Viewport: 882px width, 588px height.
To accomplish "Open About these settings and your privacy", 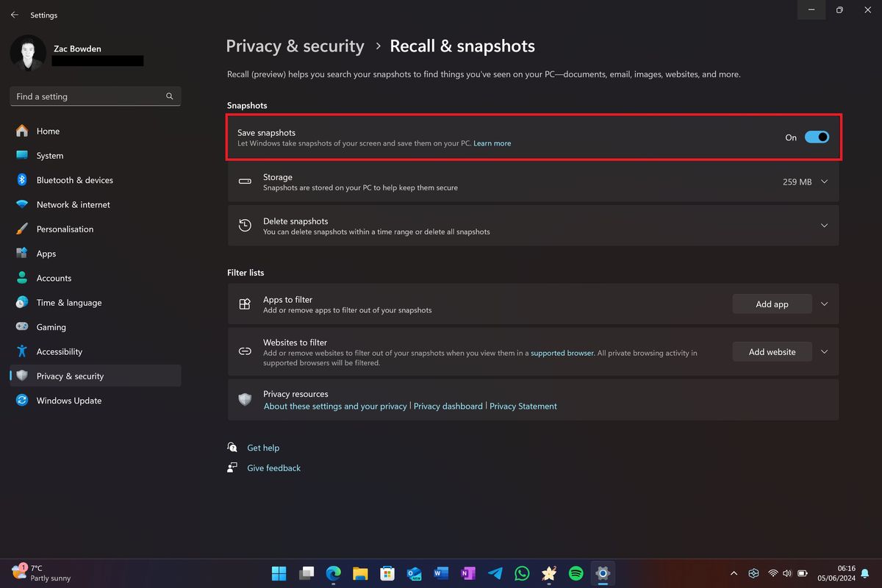I will (x=335, y=406).
